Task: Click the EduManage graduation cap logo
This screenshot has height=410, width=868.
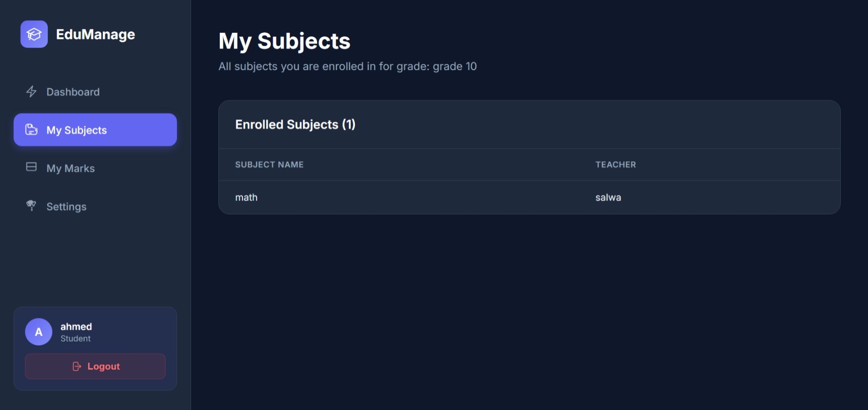Action: (34, 34)
